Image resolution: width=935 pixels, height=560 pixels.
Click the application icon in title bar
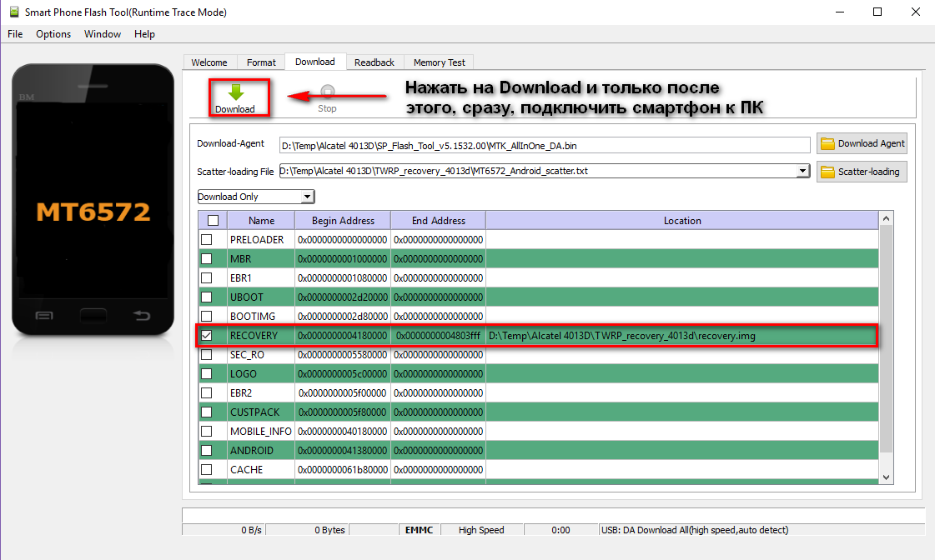(x=13, y=12)
